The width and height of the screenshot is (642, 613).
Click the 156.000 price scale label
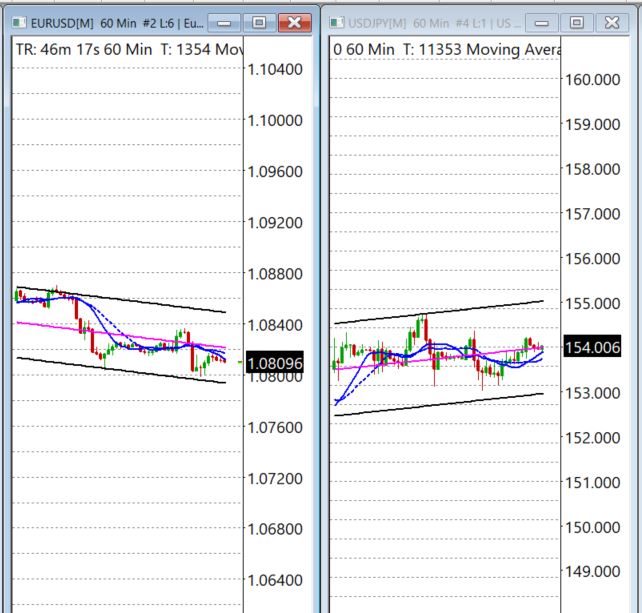592,259
